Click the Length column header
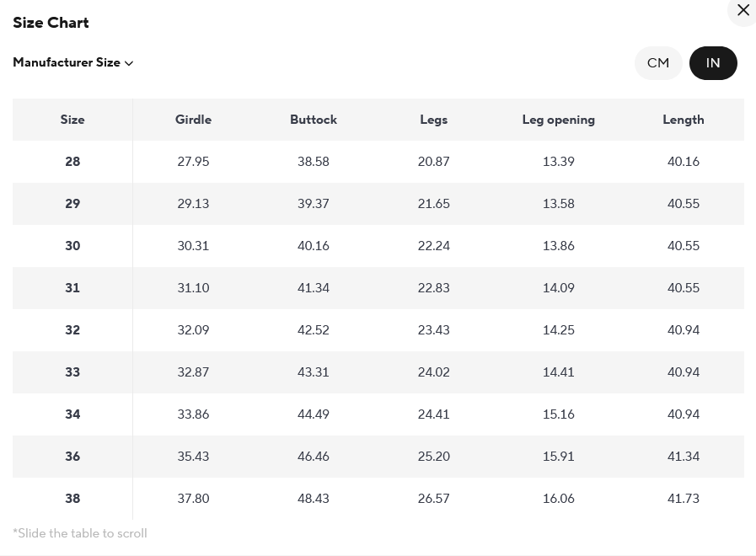 (683, 120)
